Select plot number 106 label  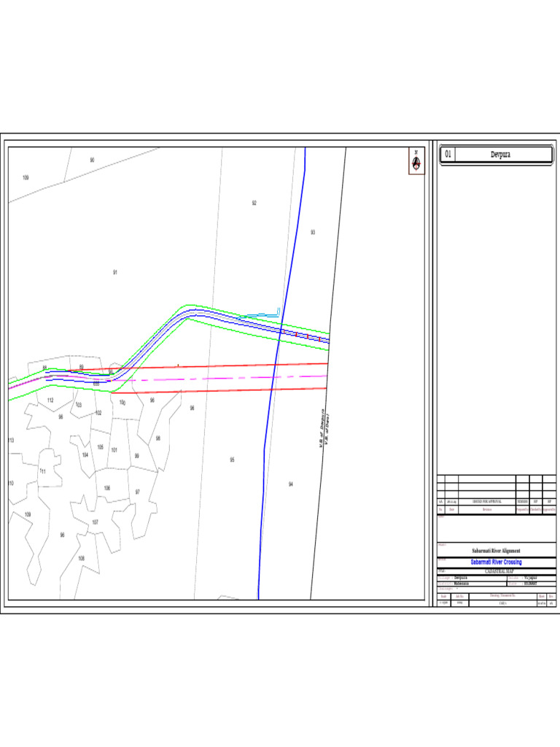pos(106,488)
